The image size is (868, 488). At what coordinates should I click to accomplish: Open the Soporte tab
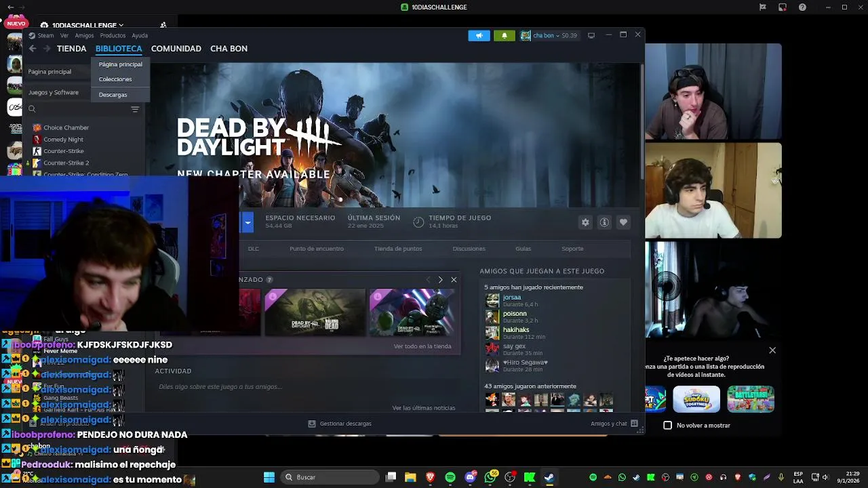(572, 249)
